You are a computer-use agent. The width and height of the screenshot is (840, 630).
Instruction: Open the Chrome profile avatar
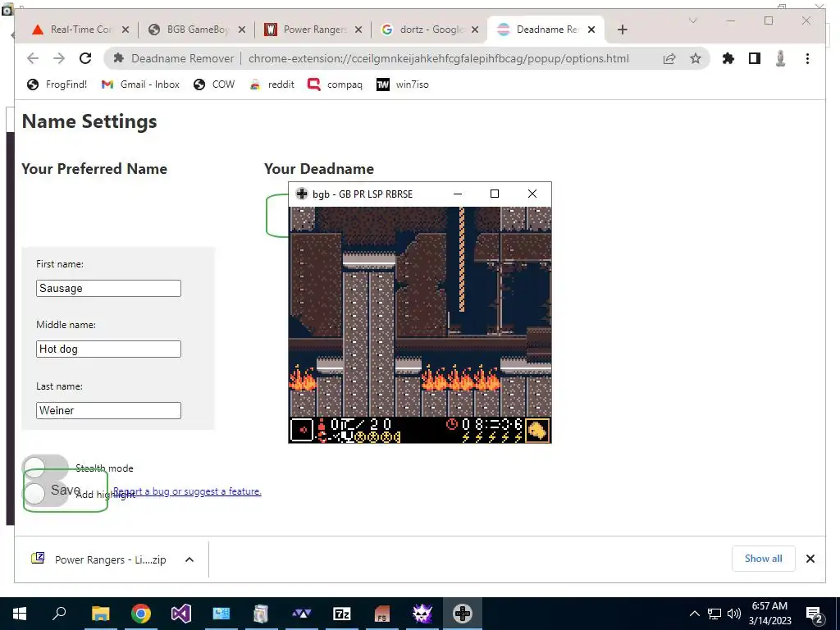[781, 58]
